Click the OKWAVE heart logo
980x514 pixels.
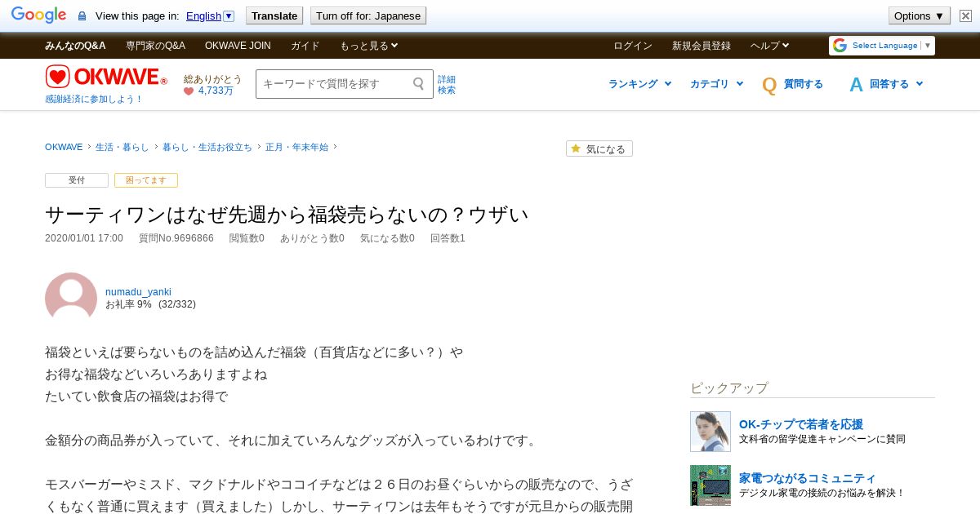click(106, 77)
